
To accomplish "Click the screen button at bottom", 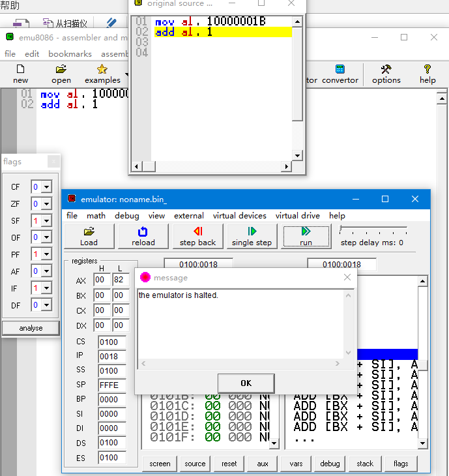I will (x=160, y=464).
